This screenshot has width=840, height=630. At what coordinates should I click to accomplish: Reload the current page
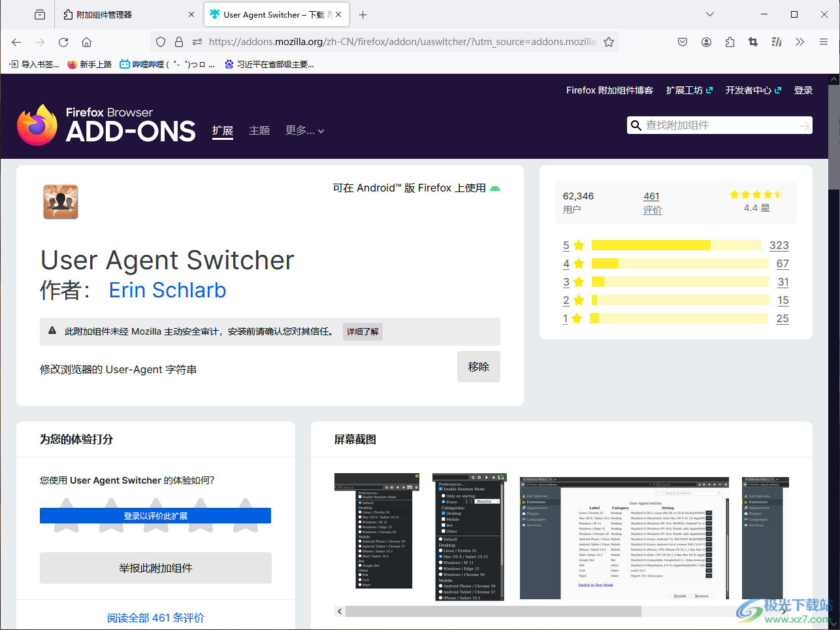coord(63,42)
